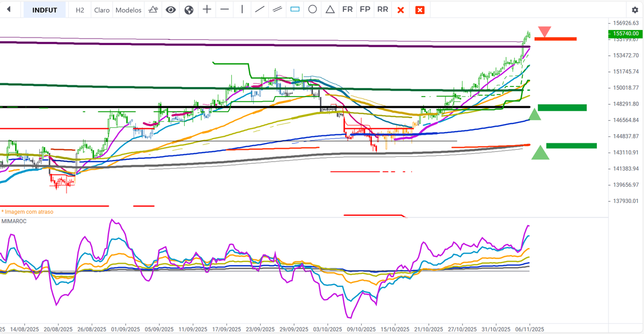This screenshot has width=644, height=334.
Task: Click the red down-triangle sell marker
Action: point(545,32)
